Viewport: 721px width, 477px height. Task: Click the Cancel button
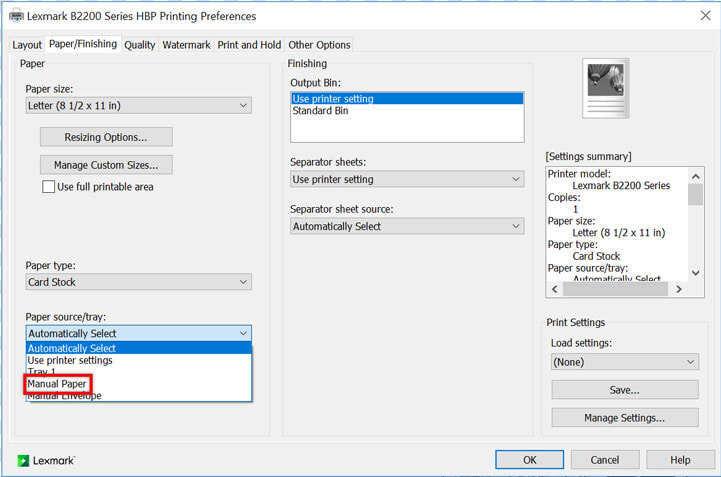605,460
